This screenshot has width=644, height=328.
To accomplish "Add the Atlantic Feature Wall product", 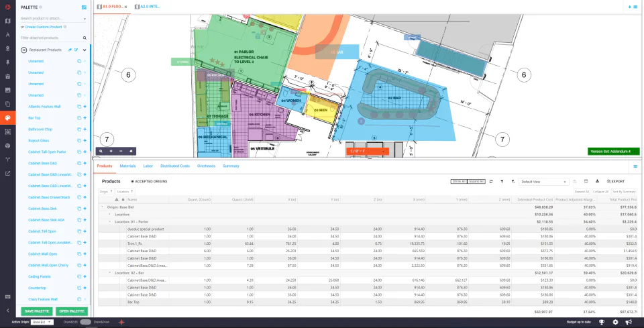I will (x=85, y=107).
